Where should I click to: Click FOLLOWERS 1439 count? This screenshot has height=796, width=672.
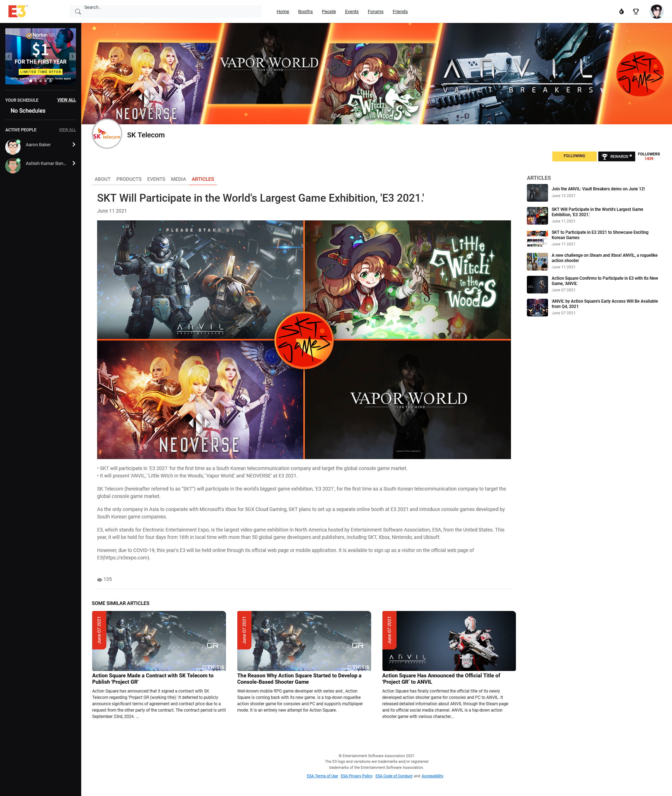point(648,156)
